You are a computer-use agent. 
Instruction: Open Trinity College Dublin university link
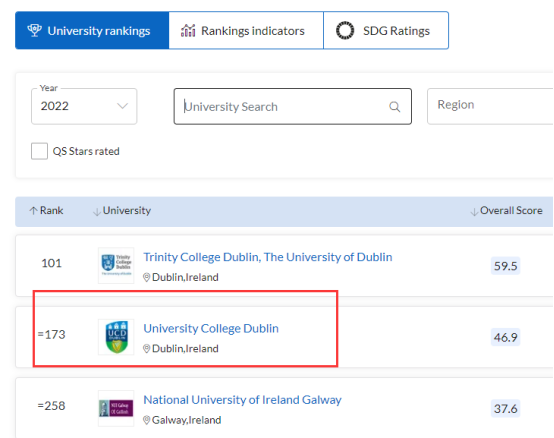pyautogui.click(x=268, y=257)
